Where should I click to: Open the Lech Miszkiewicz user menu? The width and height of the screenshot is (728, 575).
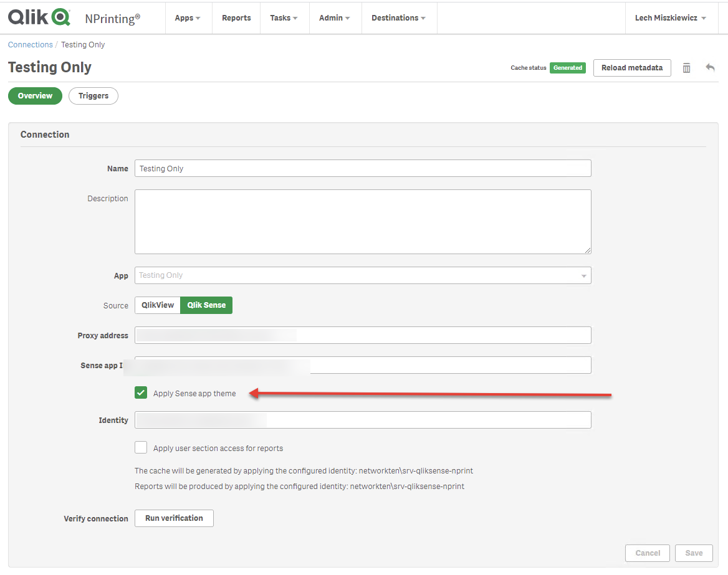point(670,18)
